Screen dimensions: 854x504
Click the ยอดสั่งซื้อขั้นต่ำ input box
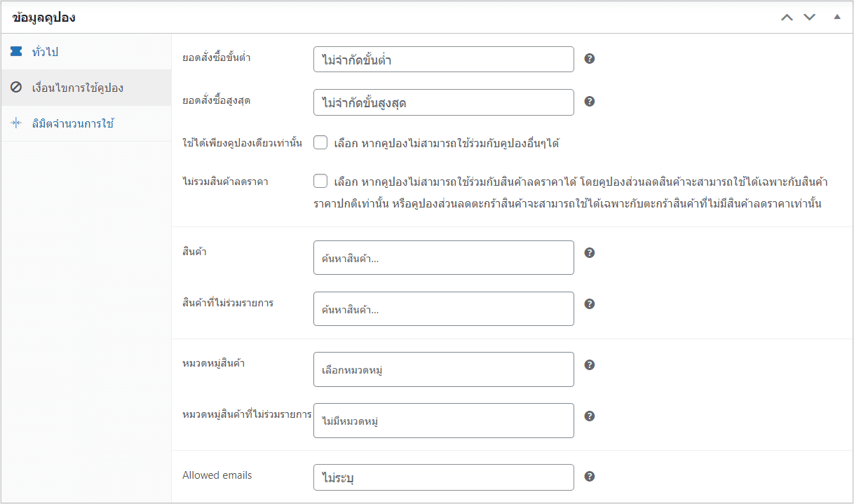(444, 59)
